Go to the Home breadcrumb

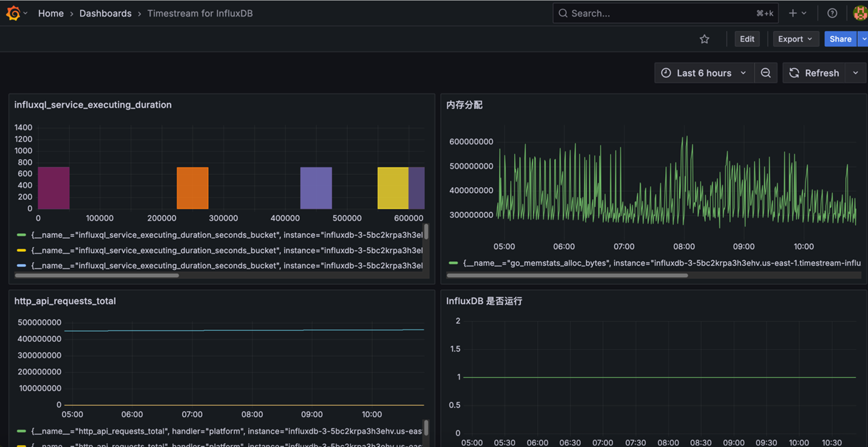point(51,13)
